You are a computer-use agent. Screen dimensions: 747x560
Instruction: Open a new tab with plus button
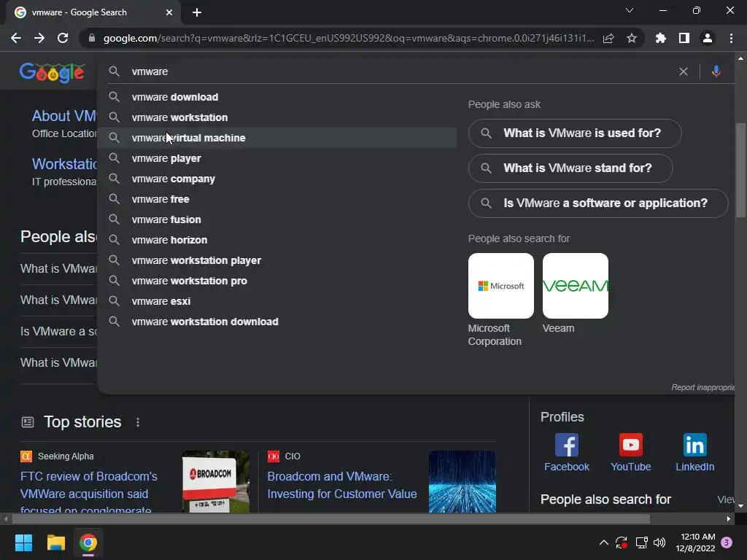[197, 12]
